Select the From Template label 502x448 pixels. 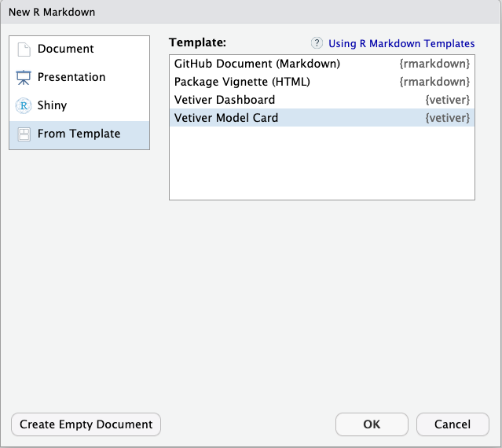point(79,134)
